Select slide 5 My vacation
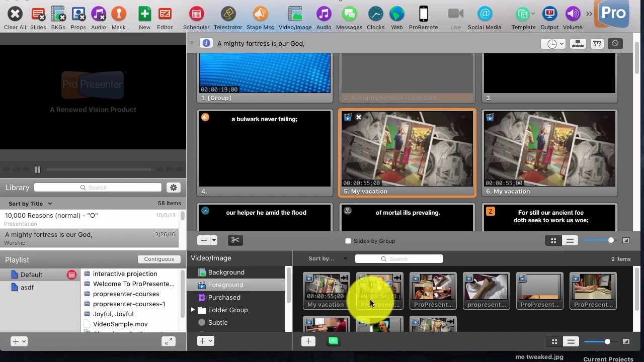The height and width of the screenshot is (362, 644). [407, 153]
